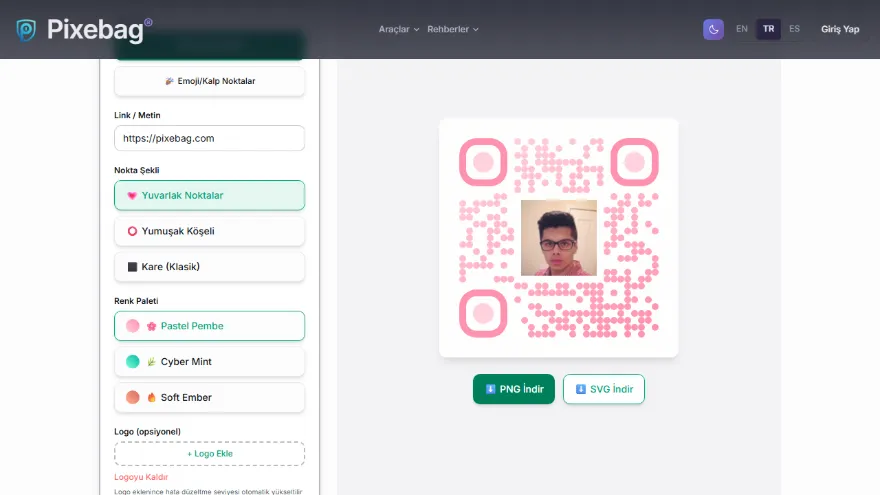Click the party icon on Emoji/Kalp Noktalar
This screenshot has height=495, width=880.
tap(169, 81)
